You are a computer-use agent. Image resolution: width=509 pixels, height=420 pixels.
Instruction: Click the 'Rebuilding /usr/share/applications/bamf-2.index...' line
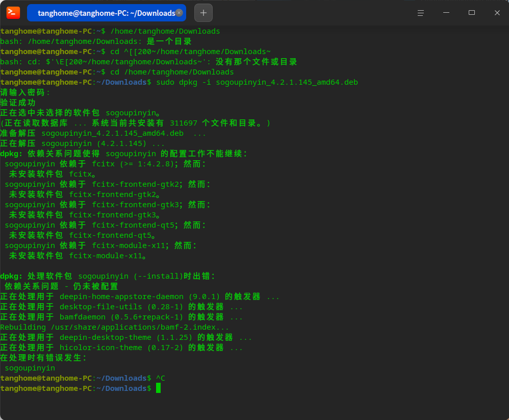tap(115, 327)
